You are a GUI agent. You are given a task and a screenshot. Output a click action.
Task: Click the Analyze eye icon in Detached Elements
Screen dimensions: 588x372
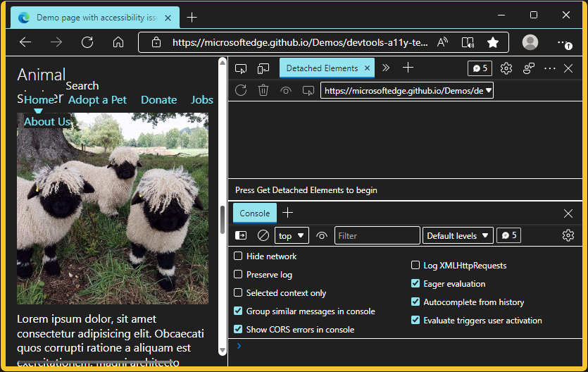pyautogui.click(x=286, y=90)
